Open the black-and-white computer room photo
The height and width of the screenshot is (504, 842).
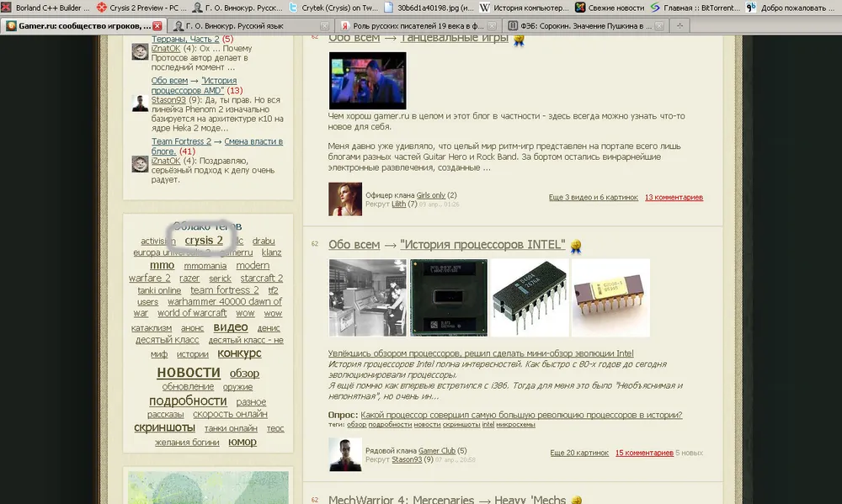[x=368, y=298]
